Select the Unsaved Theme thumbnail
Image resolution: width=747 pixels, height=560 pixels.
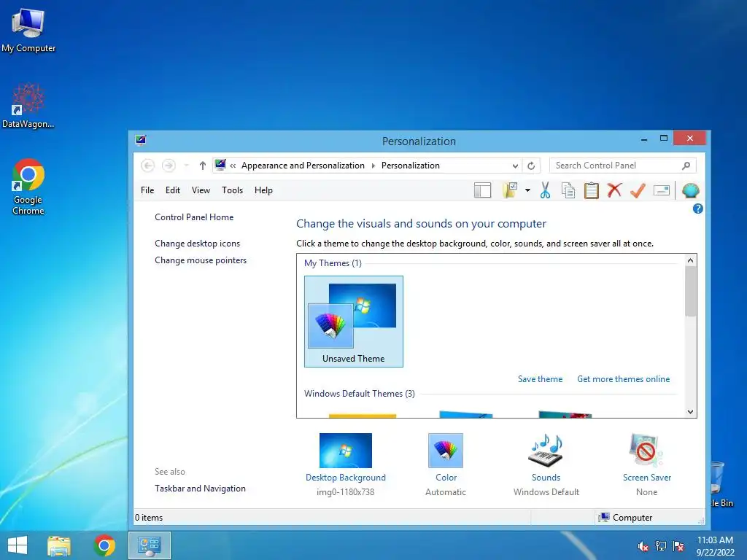pyautogui.click(x=354, y=322)
